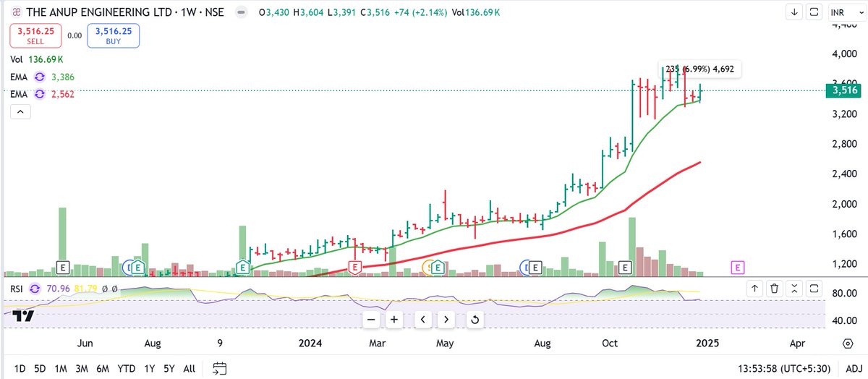868x379 pixels.
Task: Select the 1D time range
Action: click(21, 368)
